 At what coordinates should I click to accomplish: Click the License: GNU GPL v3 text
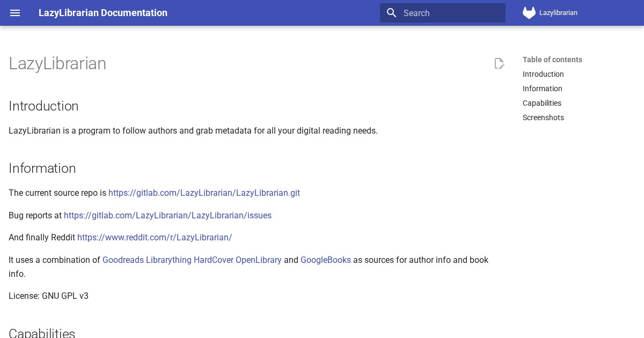48,296
